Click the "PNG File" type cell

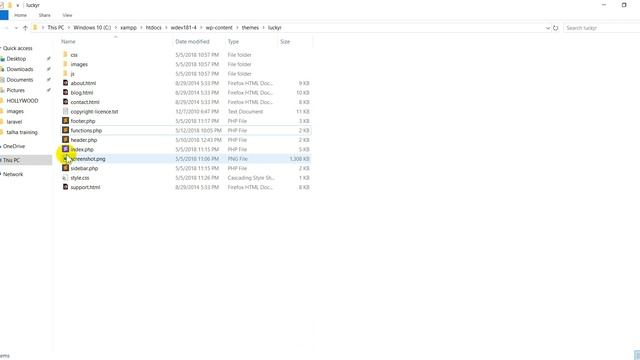[238, 159]
